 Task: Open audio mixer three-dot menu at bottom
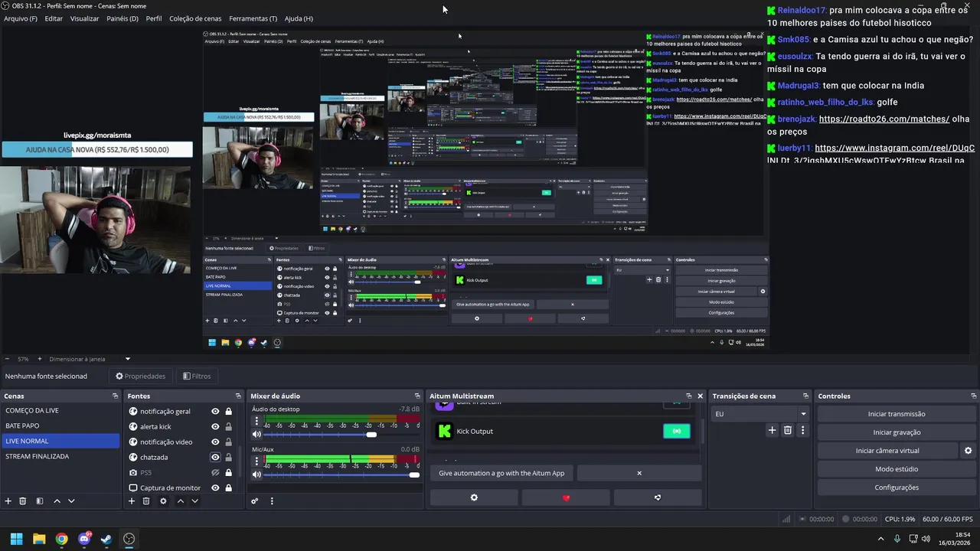[x=272, y=501]
